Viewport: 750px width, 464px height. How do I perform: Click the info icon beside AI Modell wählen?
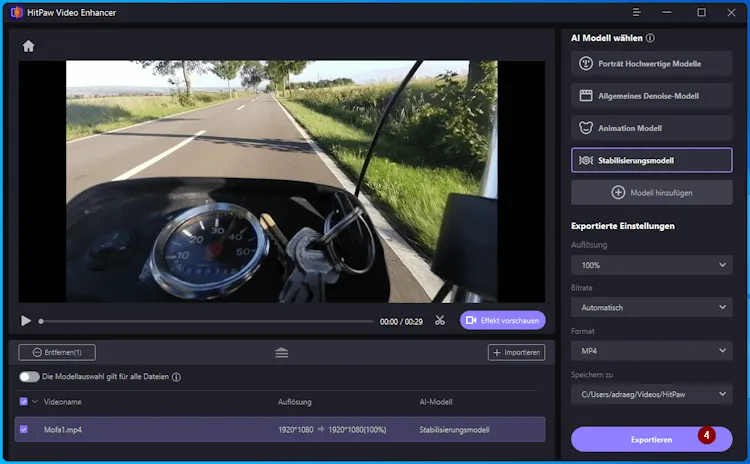[650, 38]
